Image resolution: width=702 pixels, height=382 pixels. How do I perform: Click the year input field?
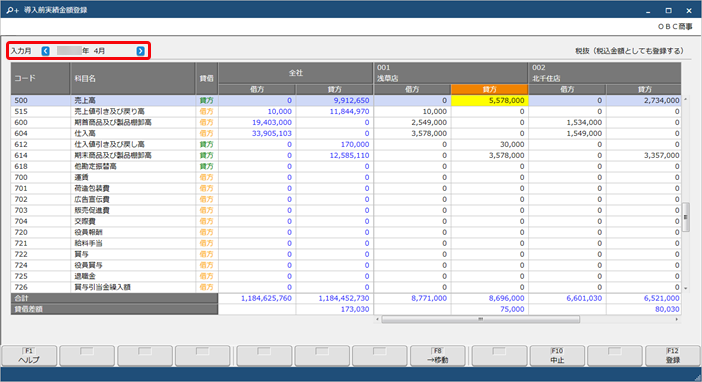[x=69, y=51]
